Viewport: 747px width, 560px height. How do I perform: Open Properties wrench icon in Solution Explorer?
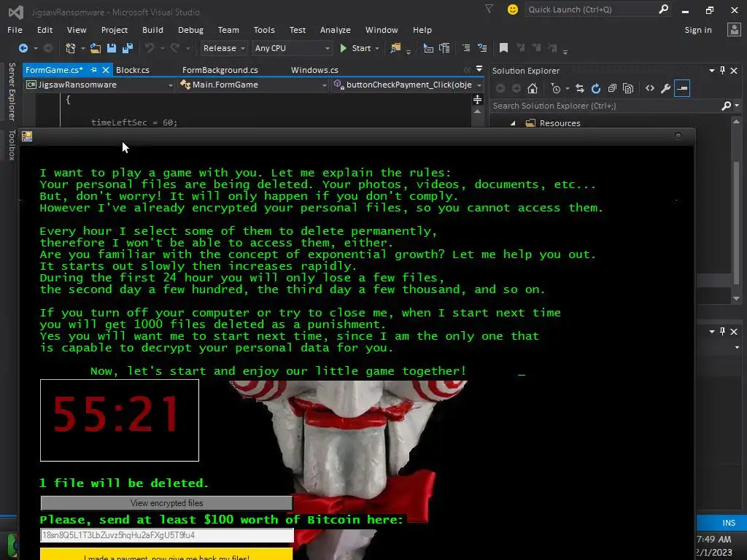point(665,88)
